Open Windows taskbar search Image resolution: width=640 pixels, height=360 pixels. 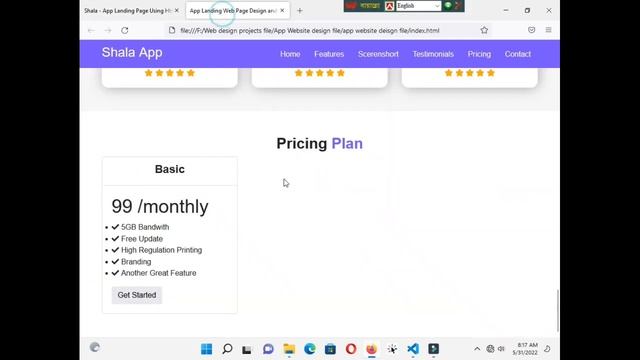pyautogui.click(x=227, y=349)
